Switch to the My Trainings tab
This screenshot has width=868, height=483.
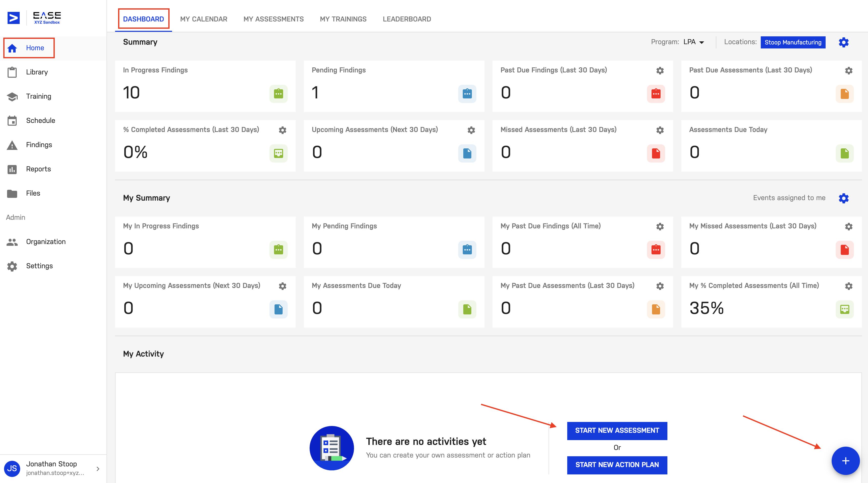[343, 19]
